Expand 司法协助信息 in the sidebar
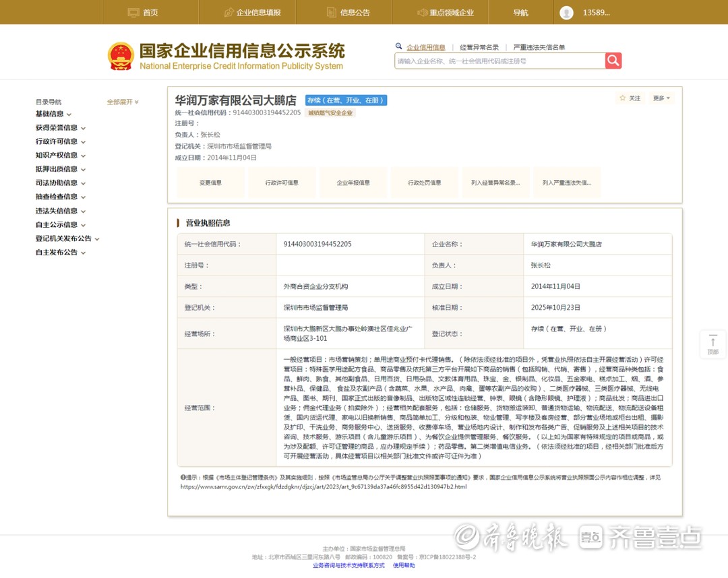 (61, 183)
